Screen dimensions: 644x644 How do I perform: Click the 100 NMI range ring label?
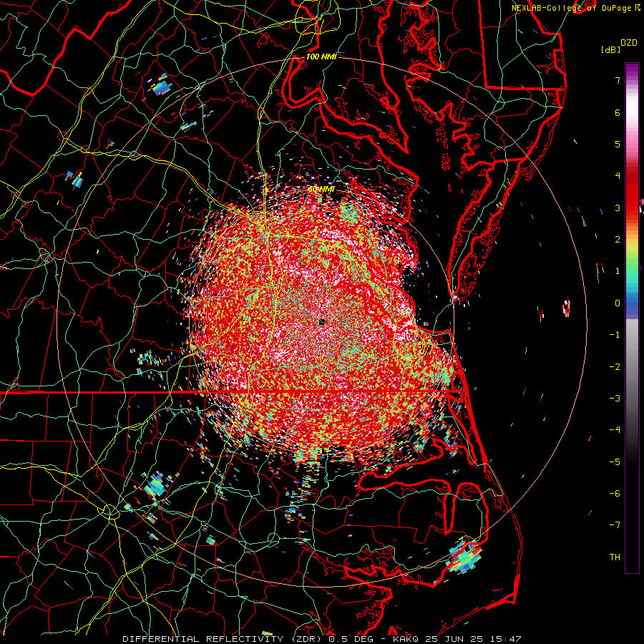[321, 57]
